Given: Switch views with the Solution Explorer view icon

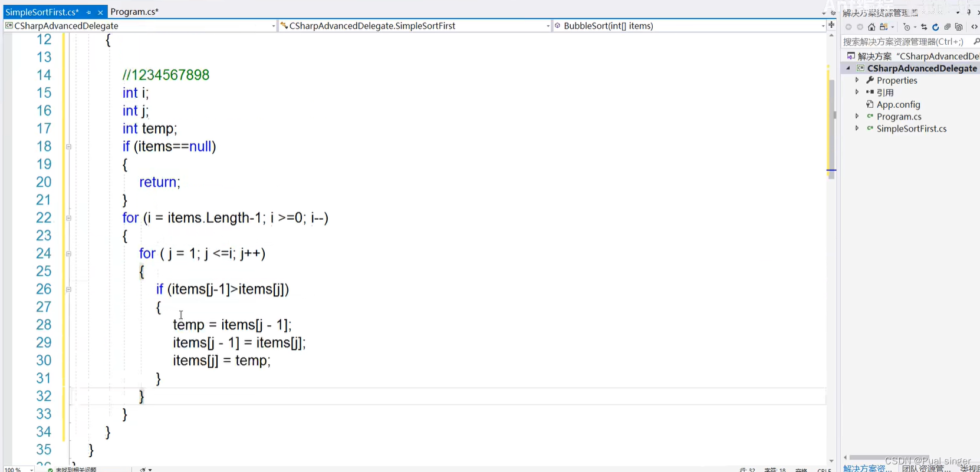Looking at the screenshot, I should coord(883,27).
